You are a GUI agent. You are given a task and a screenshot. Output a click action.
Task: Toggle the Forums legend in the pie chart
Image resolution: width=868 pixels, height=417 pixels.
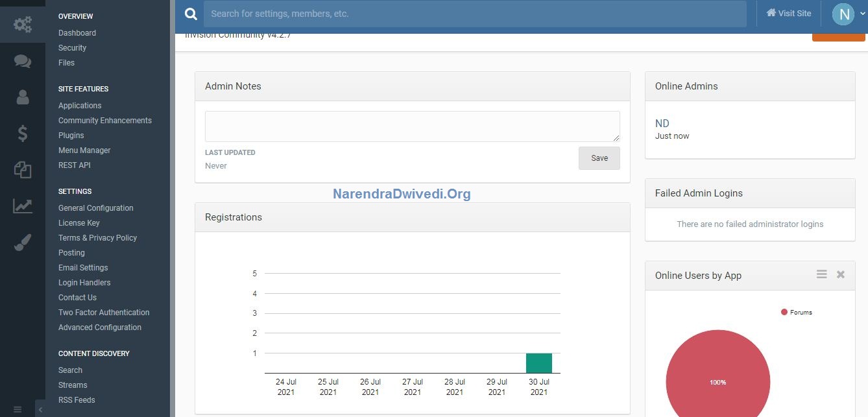[x=797, y=312]
